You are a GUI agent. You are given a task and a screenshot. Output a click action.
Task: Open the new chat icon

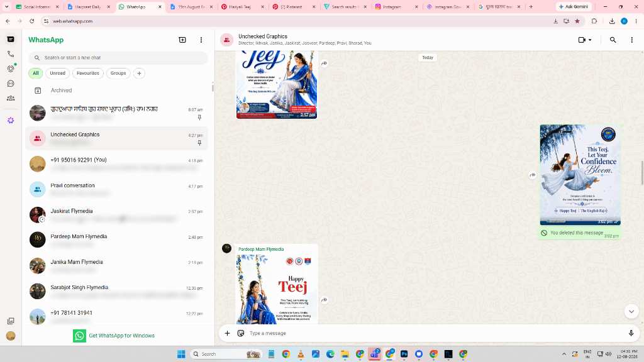click(182, 40)
